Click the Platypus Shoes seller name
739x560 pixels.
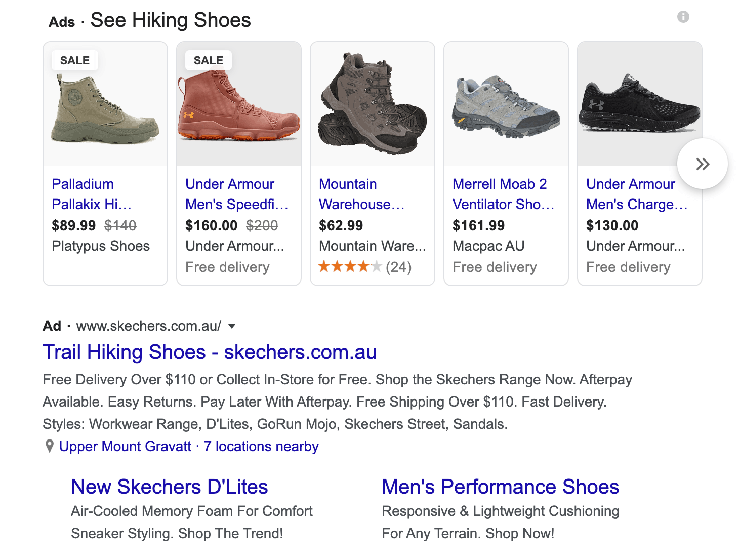click(x=101, y=246)
